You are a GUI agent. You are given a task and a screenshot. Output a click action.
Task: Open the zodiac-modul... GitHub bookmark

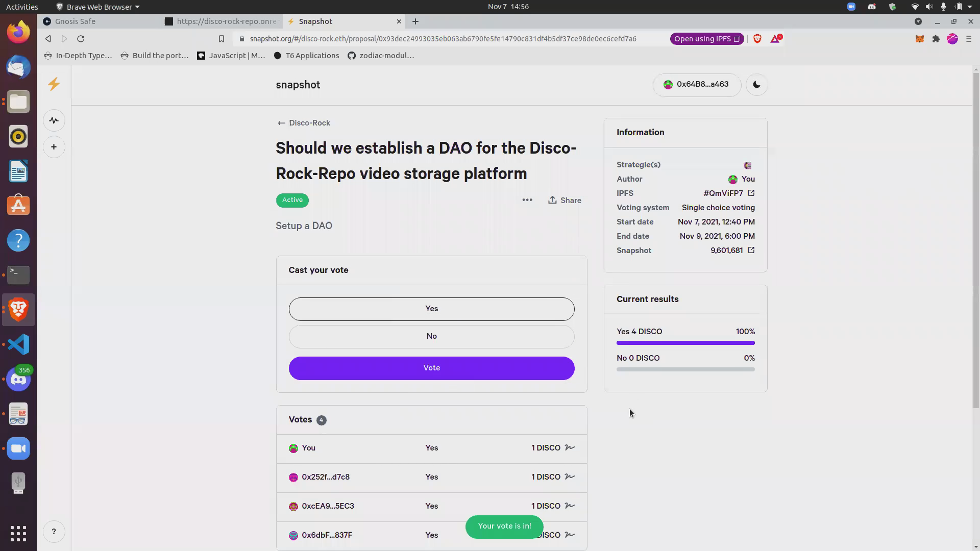click(381, 56)
